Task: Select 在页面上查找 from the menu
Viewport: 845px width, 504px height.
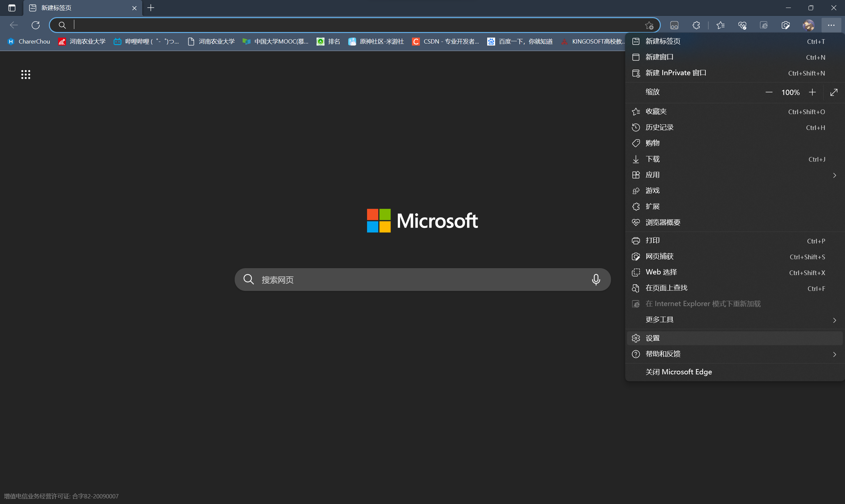Action: pyautogui.click(x=735, y=288)
